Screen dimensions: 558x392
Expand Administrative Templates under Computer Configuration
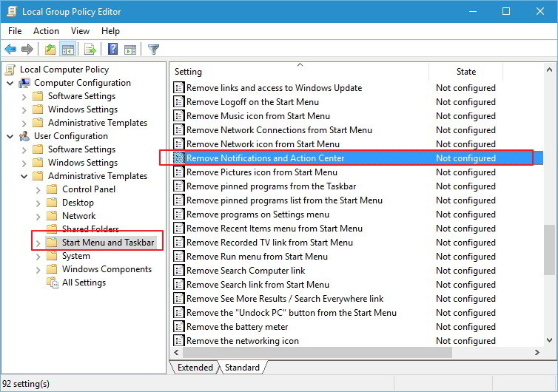pyautogui.click(x=24, y=124)
